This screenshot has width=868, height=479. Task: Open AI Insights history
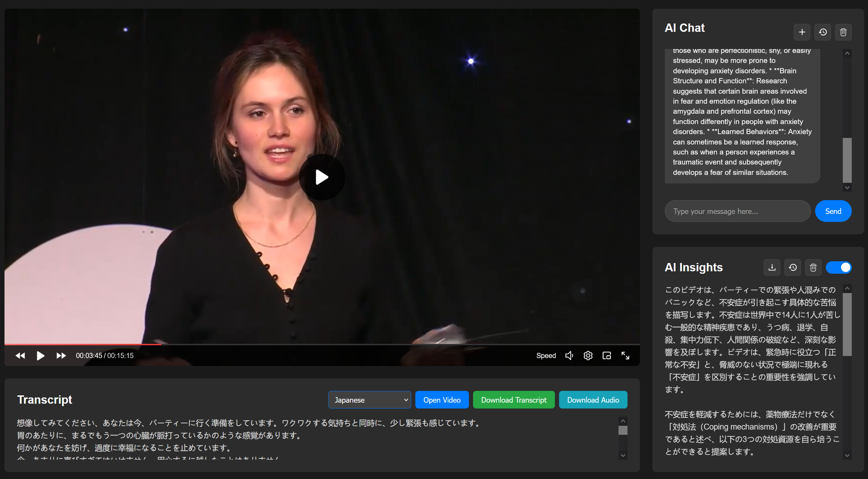(x=792, y=267)
